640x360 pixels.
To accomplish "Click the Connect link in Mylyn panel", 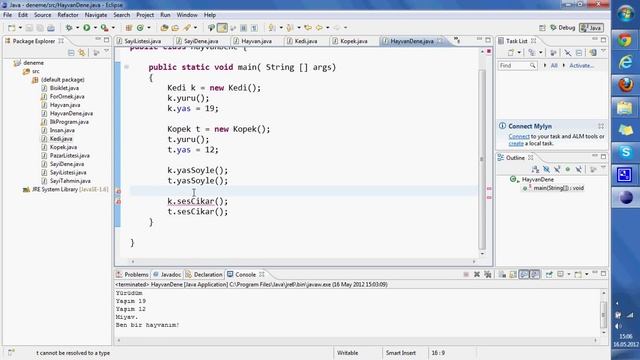I will pyautogui.click(x=519, y=136).
